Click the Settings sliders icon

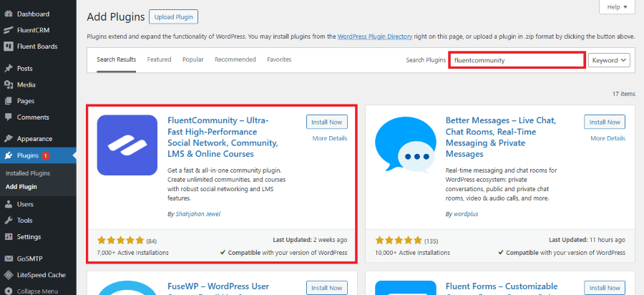click(x=8, y=237)
